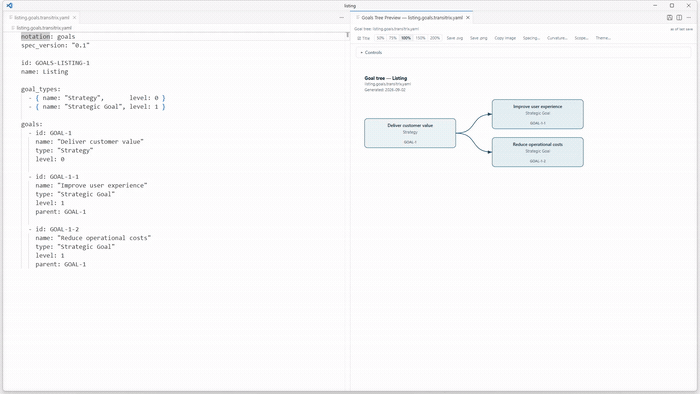Set preview zoom to 200%
700x394 pixels.
pyautogui.click(x=435, y=38)
